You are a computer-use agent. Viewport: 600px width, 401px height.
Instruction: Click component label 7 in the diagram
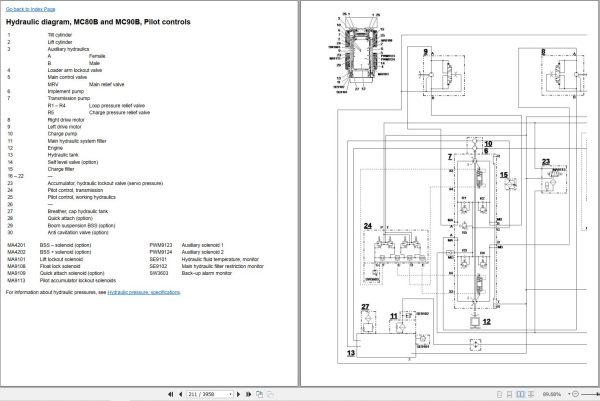point(450,156)
